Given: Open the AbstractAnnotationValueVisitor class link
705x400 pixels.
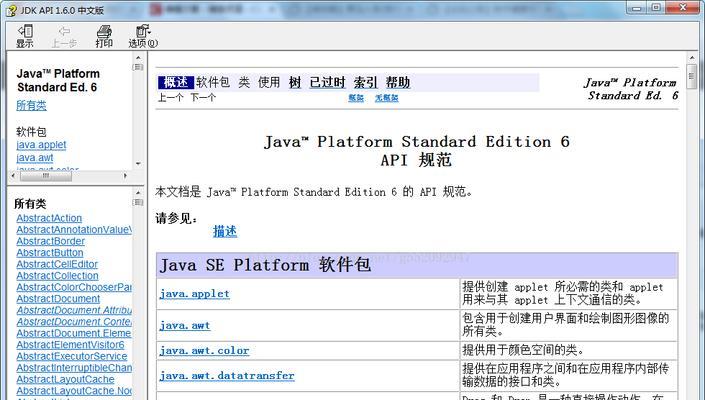Looking at the screenshot, I should click(74, 230).
